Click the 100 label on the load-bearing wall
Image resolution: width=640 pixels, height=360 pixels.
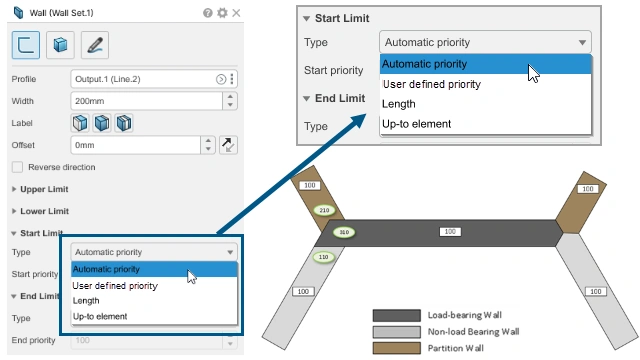[x=450, y=232]
